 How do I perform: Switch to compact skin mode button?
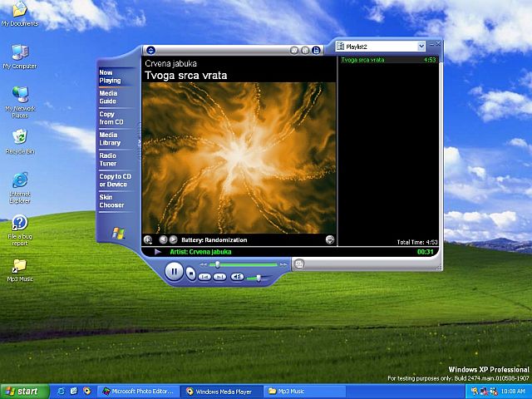click(x=299, y=264)
